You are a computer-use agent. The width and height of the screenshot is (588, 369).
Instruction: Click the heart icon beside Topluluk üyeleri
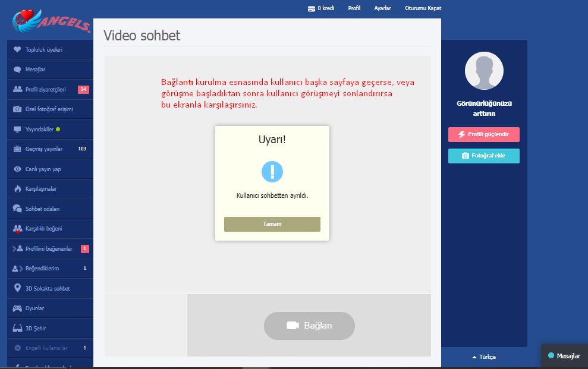tap(17, 49)
